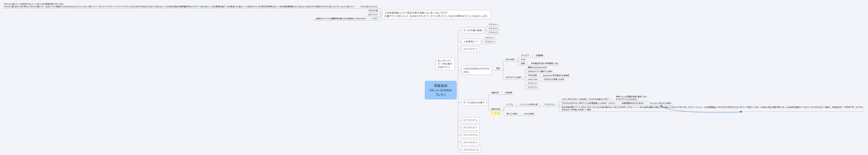Click the floating おしゃれシャツ note topic
The image size is (868, 155).
pos(445,64)
